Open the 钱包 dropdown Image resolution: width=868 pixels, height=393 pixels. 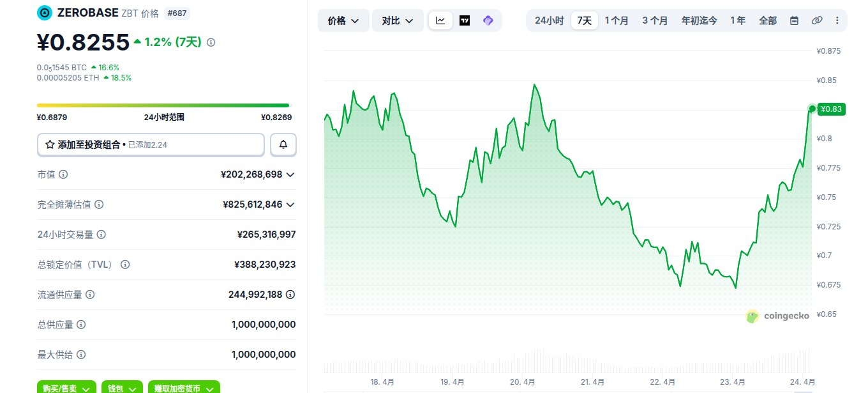(x=122, y=388)
